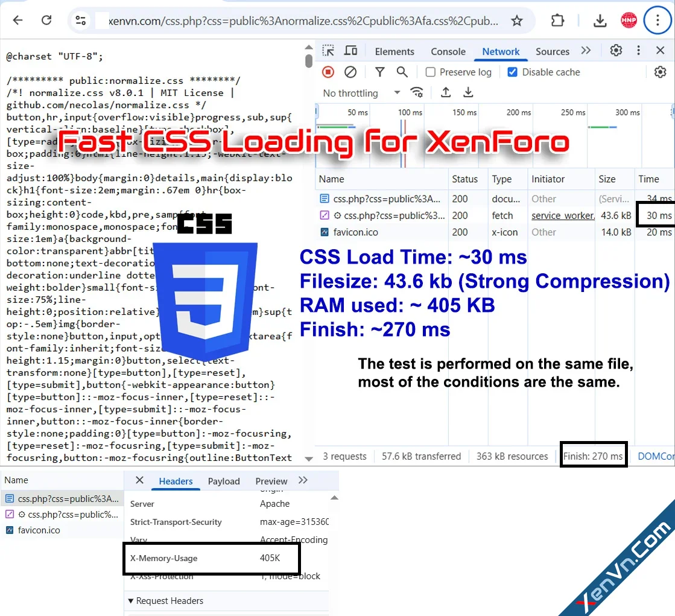This screenshot has height=616, width=675.
Task: Click the page scrollbar down arrow
Action: click(x=309, y=459)
